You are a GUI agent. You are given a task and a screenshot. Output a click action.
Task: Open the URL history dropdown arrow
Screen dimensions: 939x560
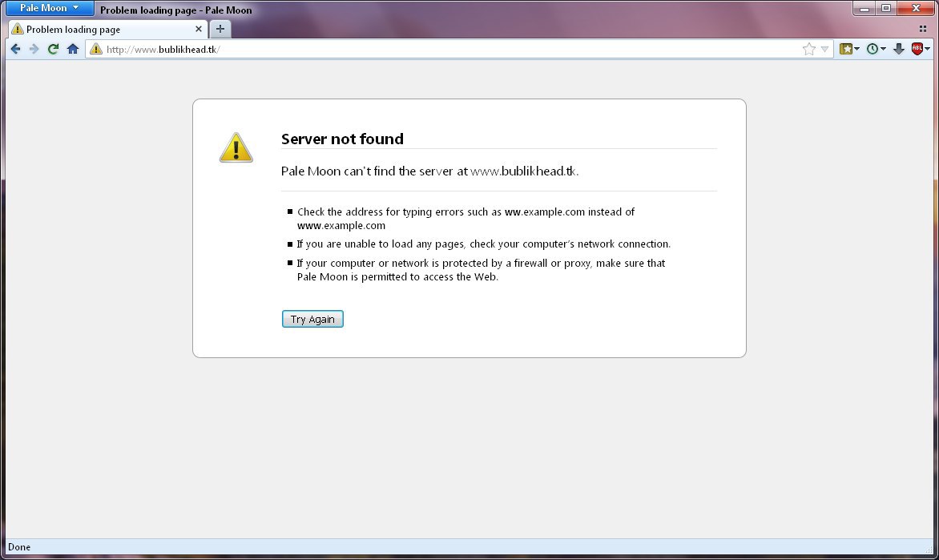click(824, 49)
